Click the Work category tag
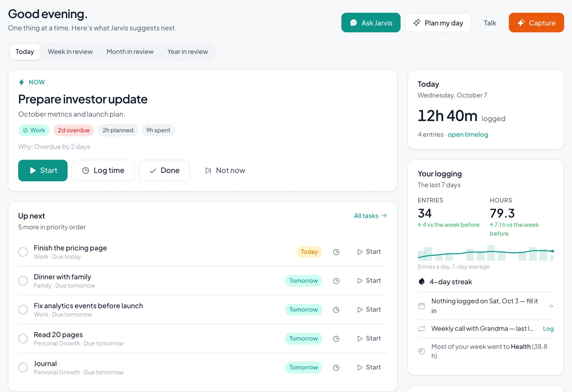572x392 pixels. click(x=34, y=130)
